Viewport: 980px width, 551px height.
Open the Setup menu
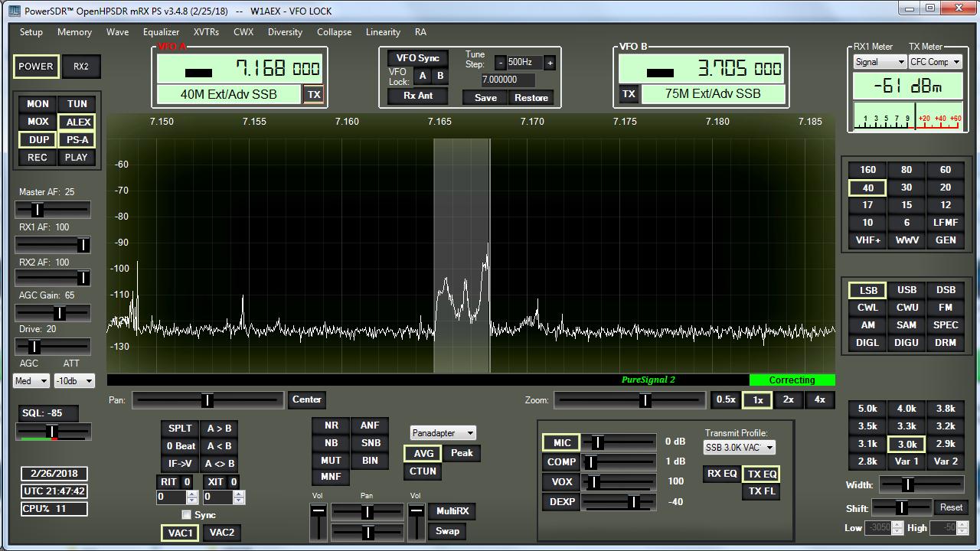point(31,32)
